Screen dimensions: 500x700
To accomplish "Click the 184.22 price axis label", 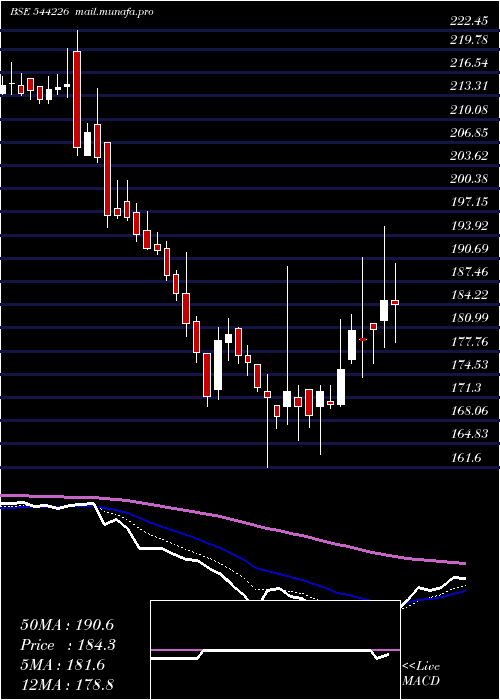I will [469, 295].
